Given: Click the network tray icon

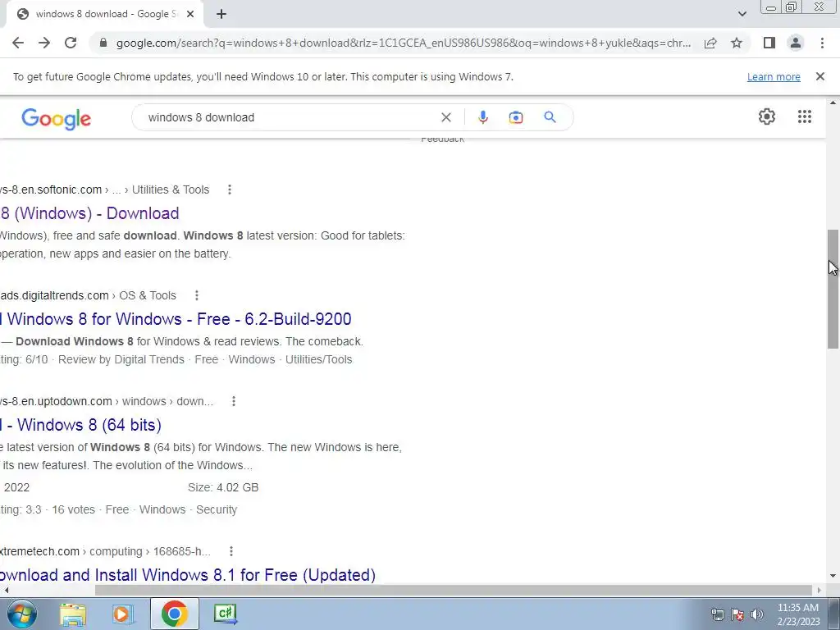Looking at the screenshot, I should tap(717, 614).
